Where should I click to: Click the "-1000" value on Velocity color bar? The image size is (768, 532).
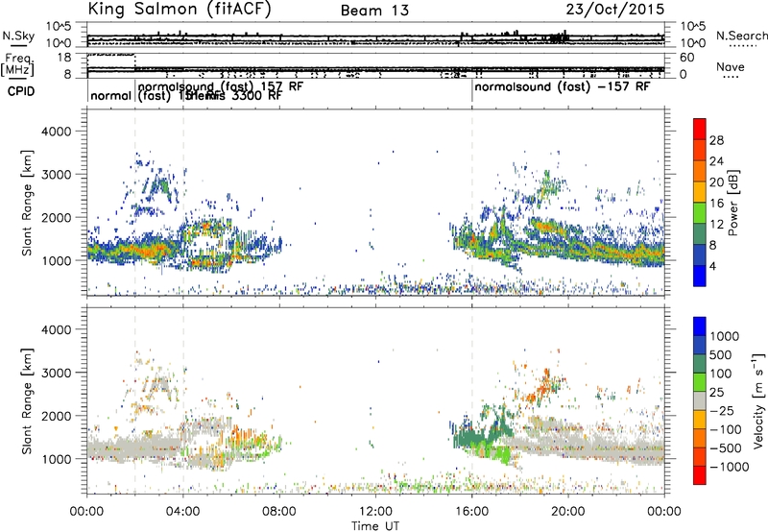tap(730, 467)
